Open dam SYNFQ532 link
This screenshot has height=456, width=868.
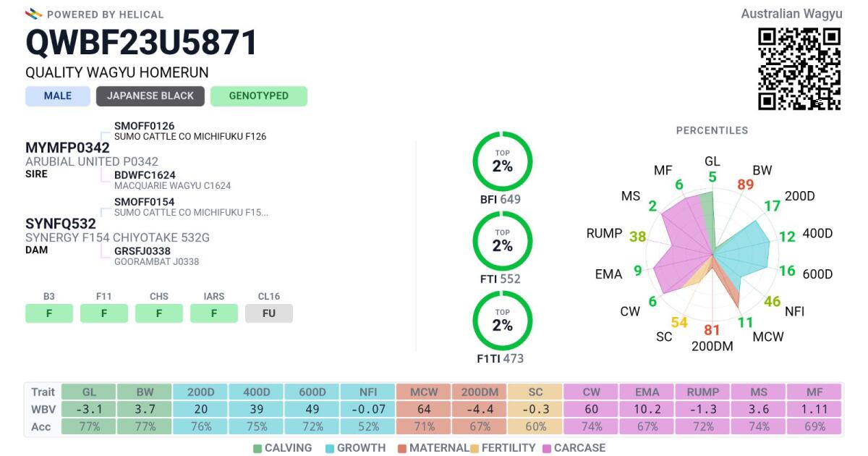point(61,224)
